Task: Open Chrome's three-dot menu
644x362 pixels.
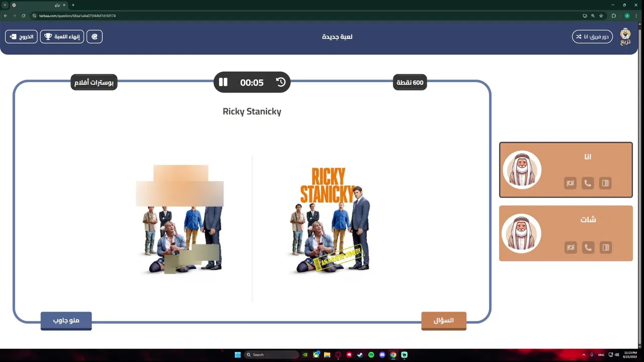Action: [x=636, y=16]
